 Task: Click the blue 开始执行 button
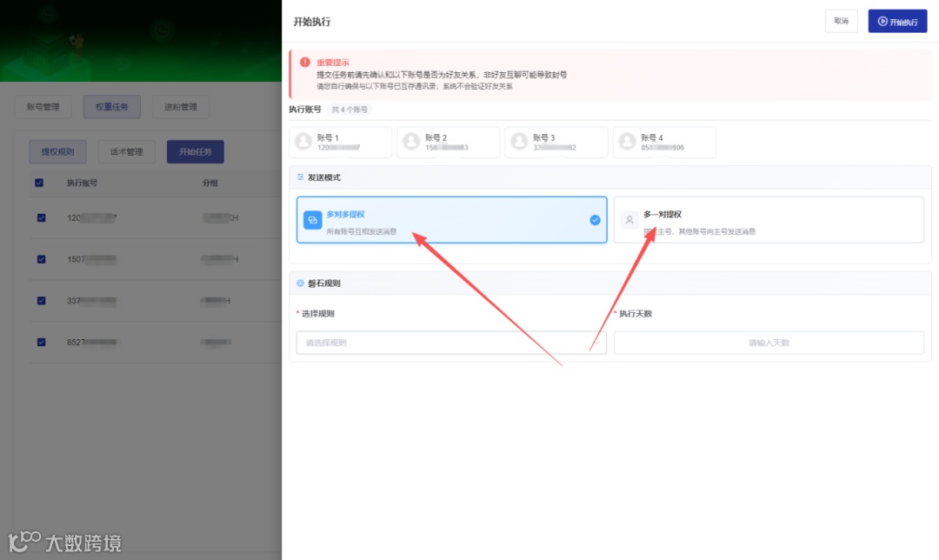pos(896,21)
